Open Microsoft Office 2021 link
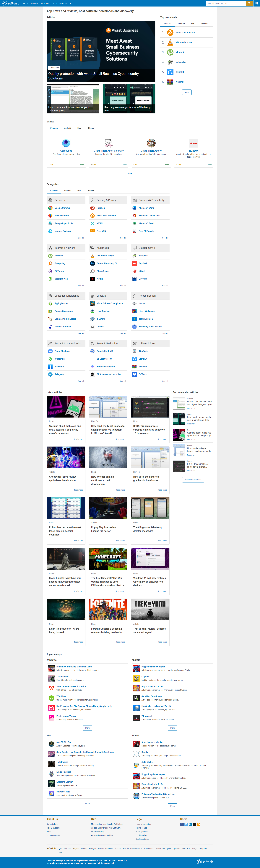The image size is (260, 868). click(x=149, y=216)
